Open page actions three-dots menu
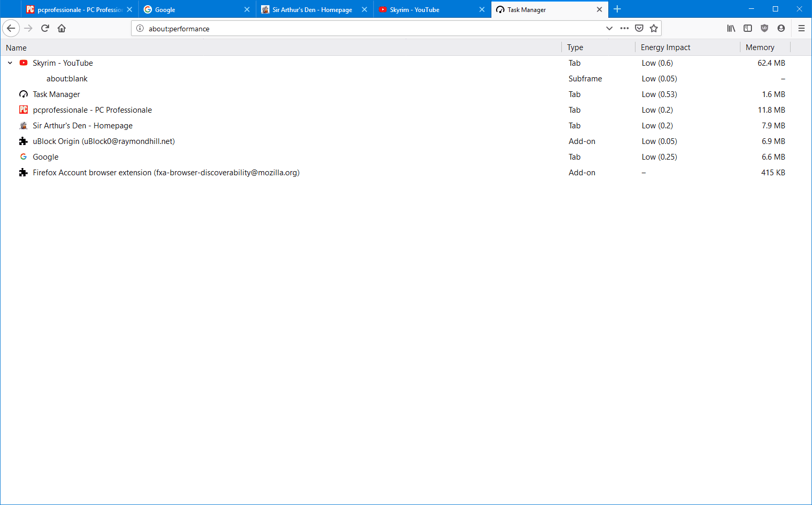Image resolution: width=812 pixels, height=505 pixels. point(624,28)
